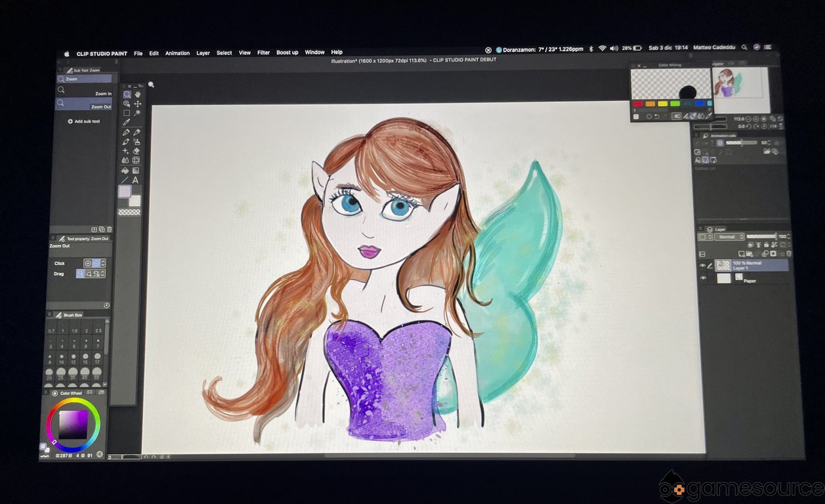Pick the Eraser tool
This screenshot has width=825, height=504.
pyautogui.click(x=137, y=151)
